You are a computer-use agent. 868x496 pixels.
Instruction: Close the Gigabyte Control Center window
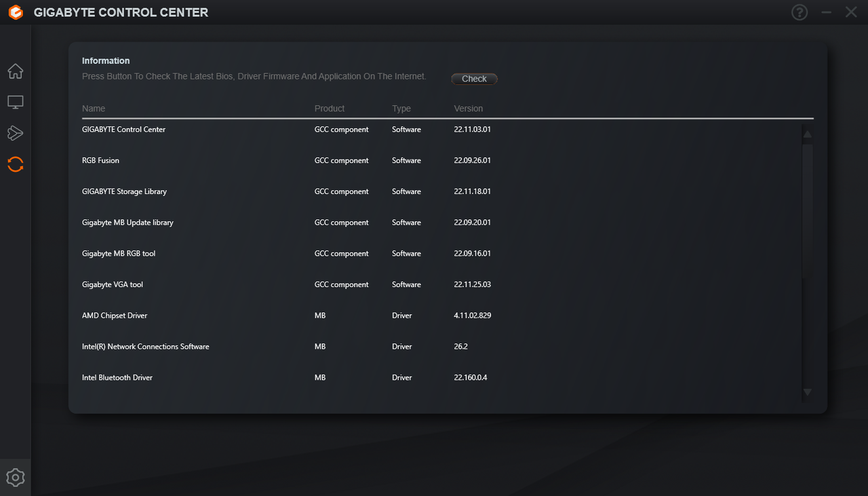coord(851,12)
